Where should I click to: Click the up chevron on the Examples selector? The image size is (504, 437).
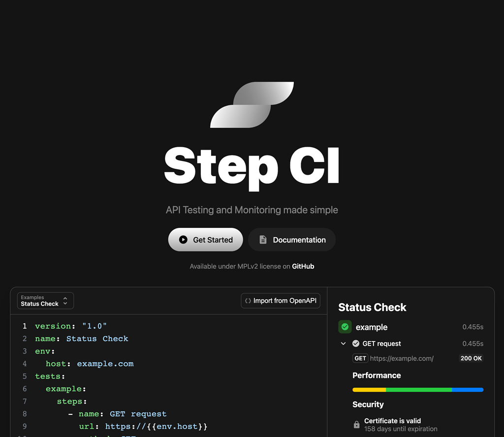(65, 298)
